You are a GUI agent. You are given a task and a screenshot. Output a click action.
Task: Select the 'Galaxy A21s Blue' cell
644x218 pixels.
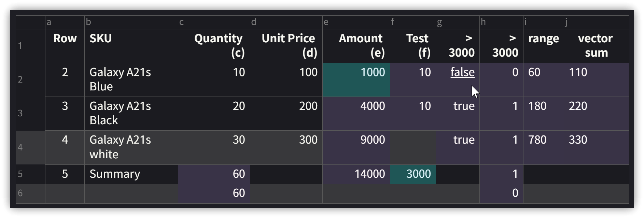point(131,80)
